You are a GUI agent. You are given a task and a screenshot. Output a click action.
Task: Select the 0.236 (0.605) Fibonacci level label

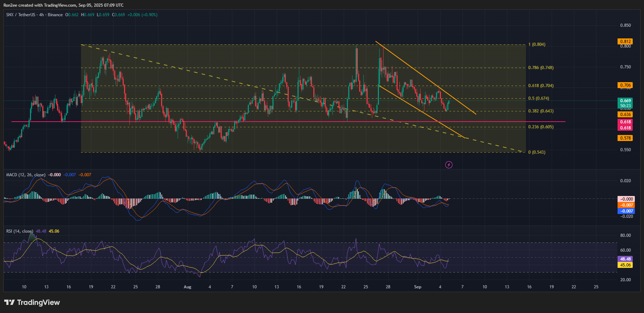click(x=540, y=127)
